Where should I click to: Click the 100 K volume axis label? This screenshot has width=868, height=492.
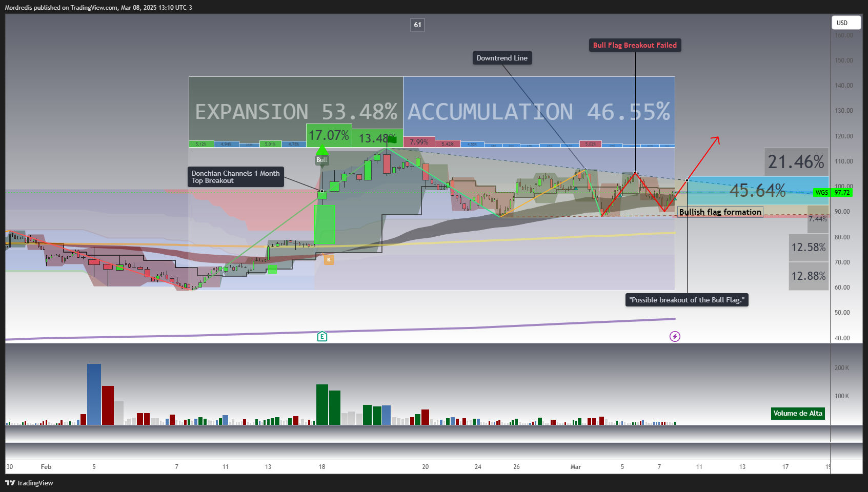842,396
